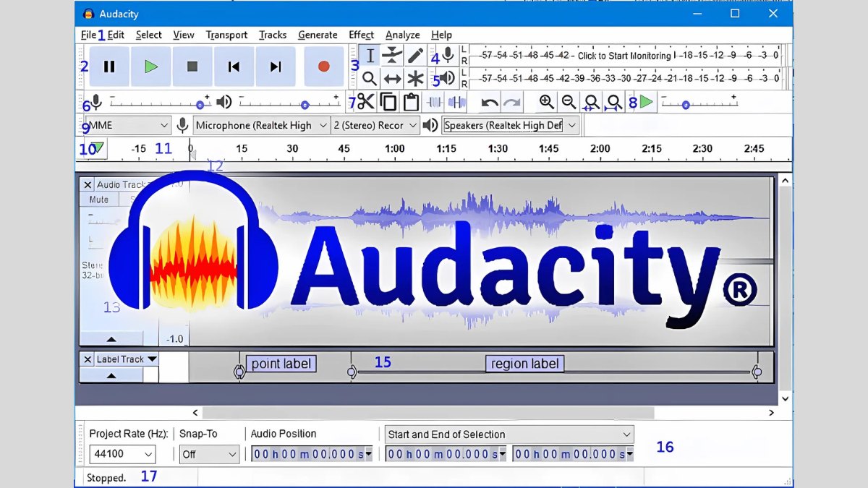Open the Tracks menu

point(273,35)
